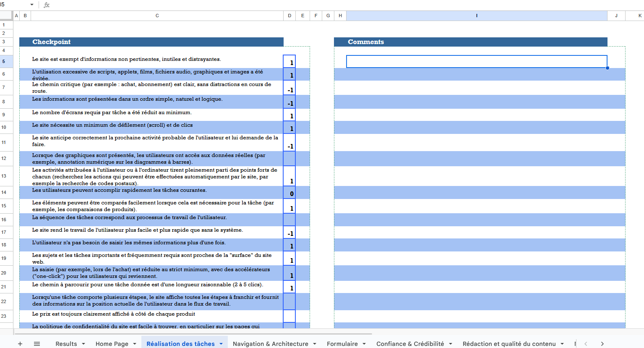This screenshot has height=348, width=644.
Task: Click the fx formula icon
Action: point(47,5)
